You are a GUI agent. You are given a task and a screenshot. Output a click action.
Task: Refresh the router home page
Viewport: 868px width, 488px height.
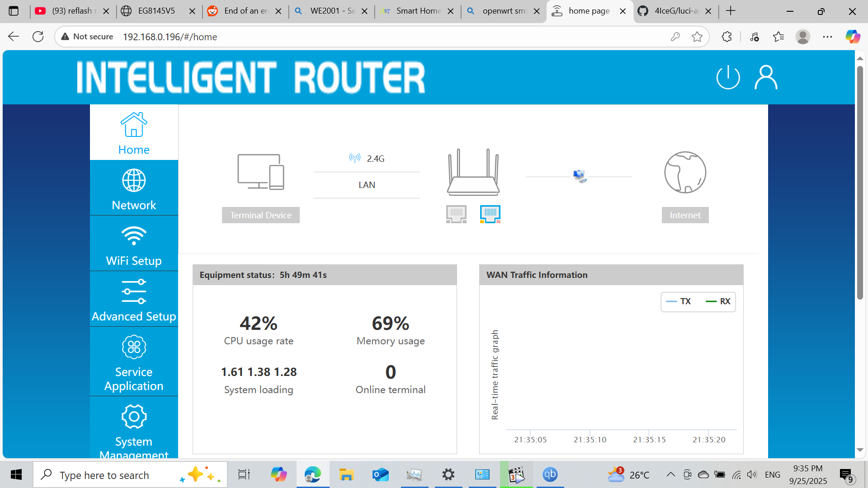pyautogui.click(x=38, y=37)
